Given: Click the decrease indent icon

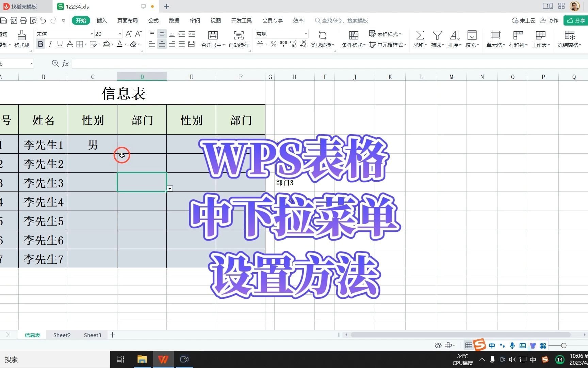Looking at the screenshot, I should click(x=182, y=34).
